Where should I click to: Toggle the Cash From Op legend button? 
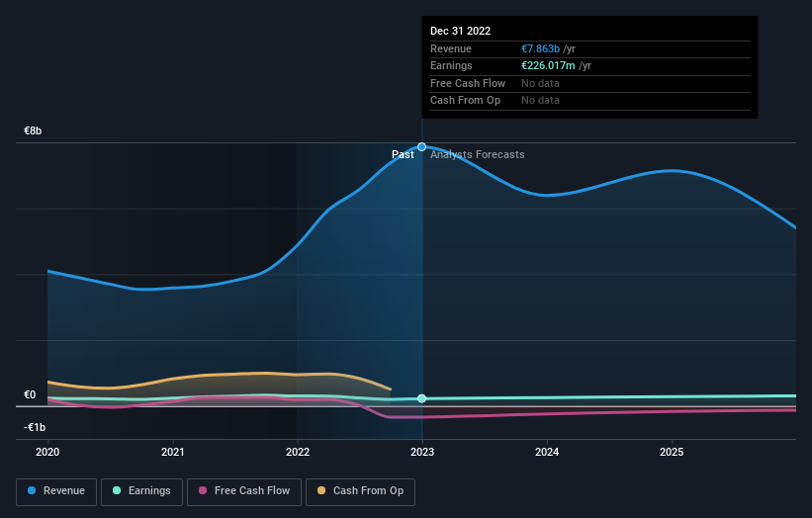(x=360, y=491)
